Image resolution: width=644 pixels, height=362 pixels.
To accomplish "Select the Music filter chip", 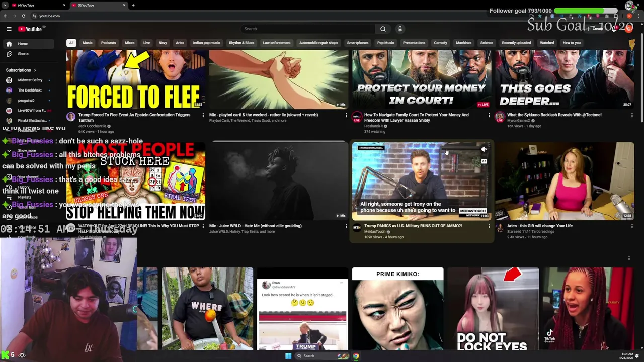I will (88, 43).
